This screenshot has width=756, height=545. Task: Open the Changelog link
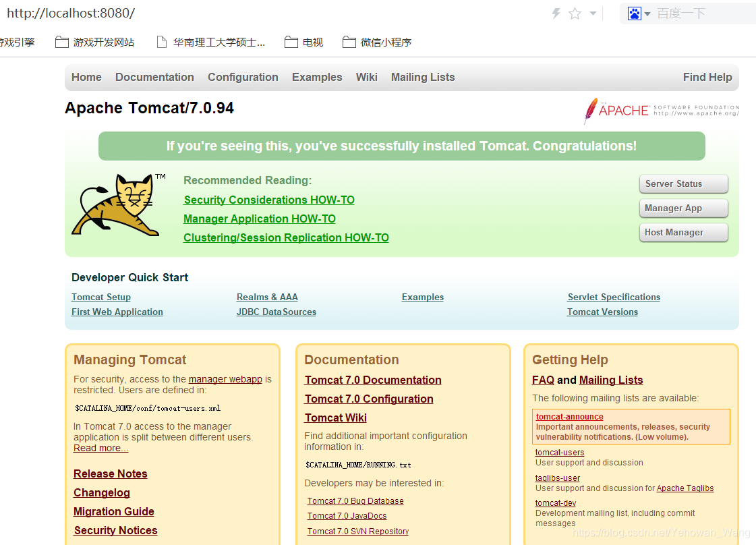coord(102,492)
